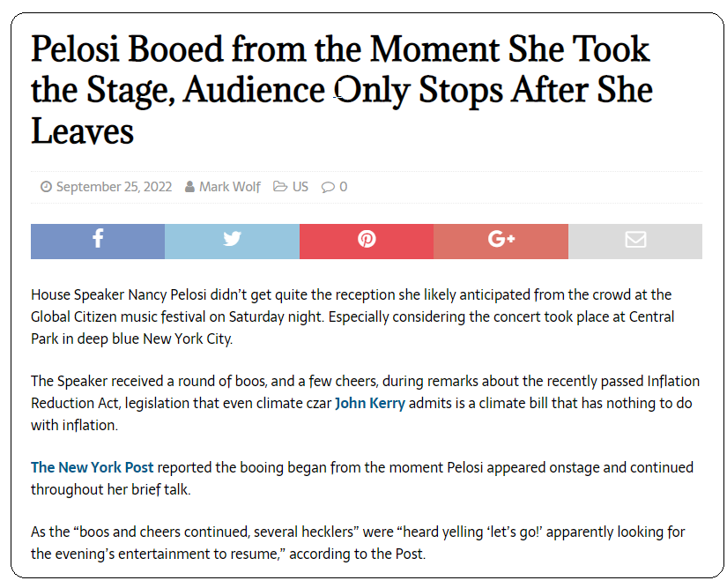Open the John Kerry link
Viewport: 727px width, 588px height.
click(x=370, y=403)
